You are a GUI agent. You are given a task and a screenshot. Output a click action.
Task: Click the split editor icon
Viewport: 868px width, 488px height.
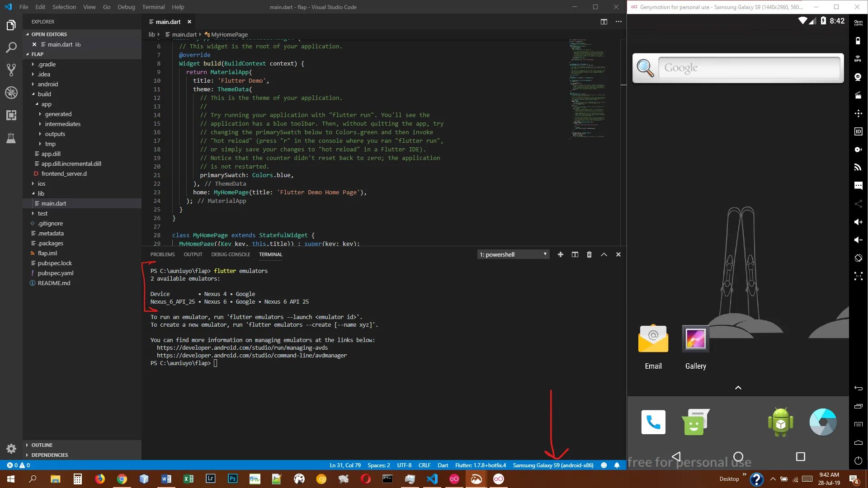coord(604,22)
